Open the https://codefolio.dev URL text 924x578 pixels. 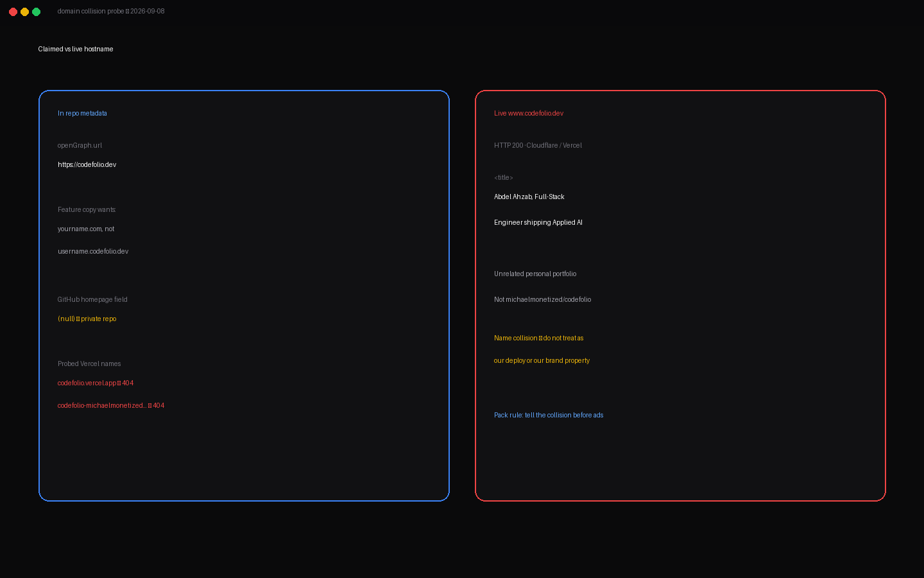click(87, 164)
